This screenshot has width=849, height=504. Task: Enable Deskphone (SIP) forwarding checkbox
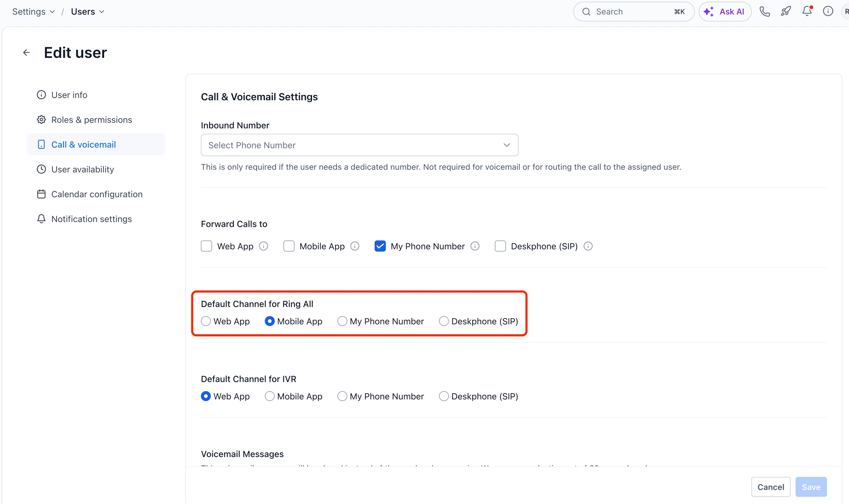click(500, 246)
